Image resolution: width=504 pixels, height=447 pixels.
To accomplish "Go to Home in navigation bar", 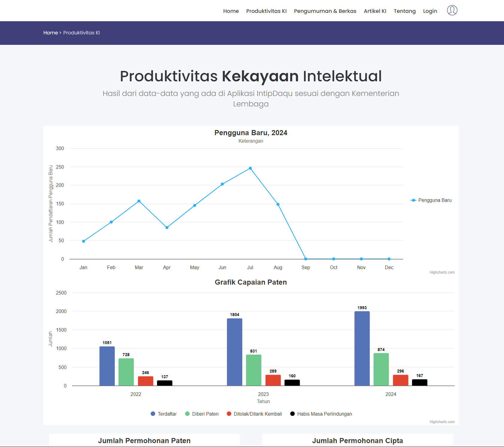I will click(231, 11).
